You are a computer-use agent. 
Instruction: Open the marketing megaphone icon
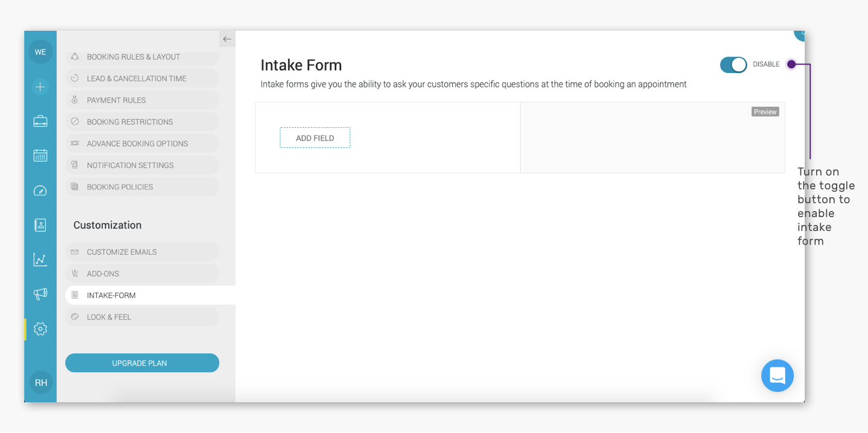point(40,294)
